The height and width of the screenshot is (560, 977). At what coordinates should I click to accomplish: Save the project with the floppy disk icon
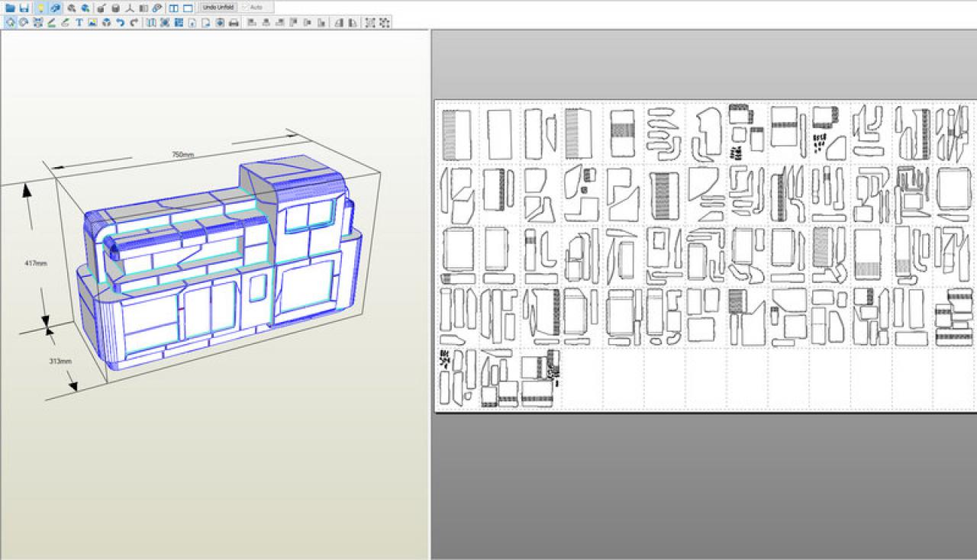coord(24,8)
